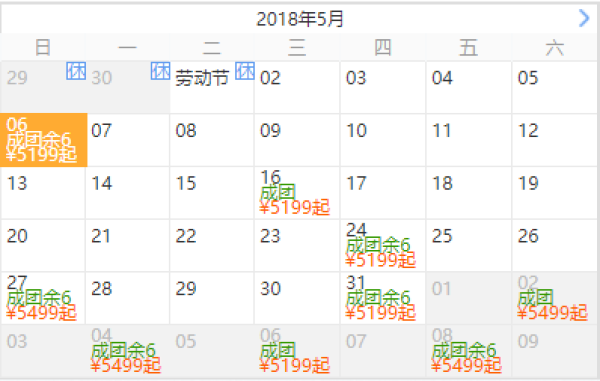Click date 23 cell

(x=297, y=246)
